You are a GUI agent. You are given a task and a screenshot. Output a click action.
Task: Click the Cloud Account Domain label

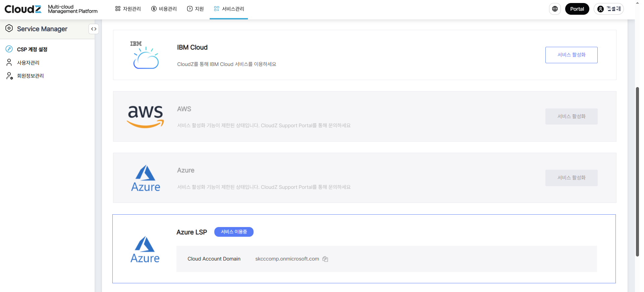(214, 259)
